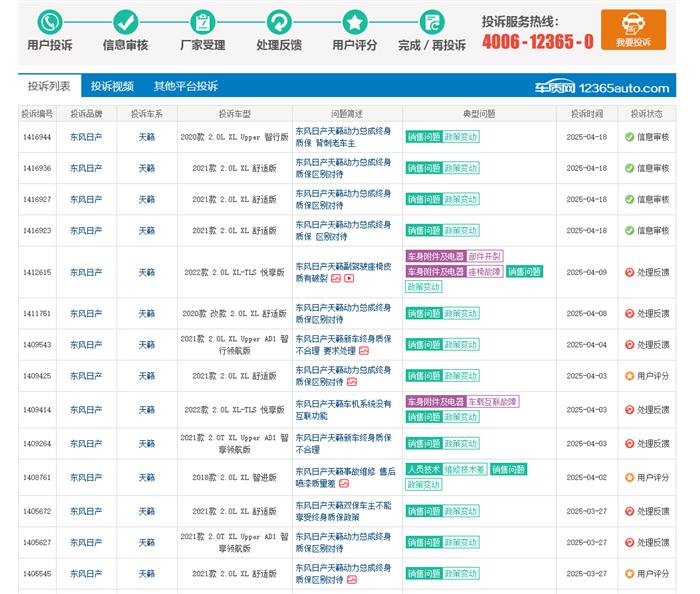Open image icon in complaint 1409425 description

coord(352,382)
